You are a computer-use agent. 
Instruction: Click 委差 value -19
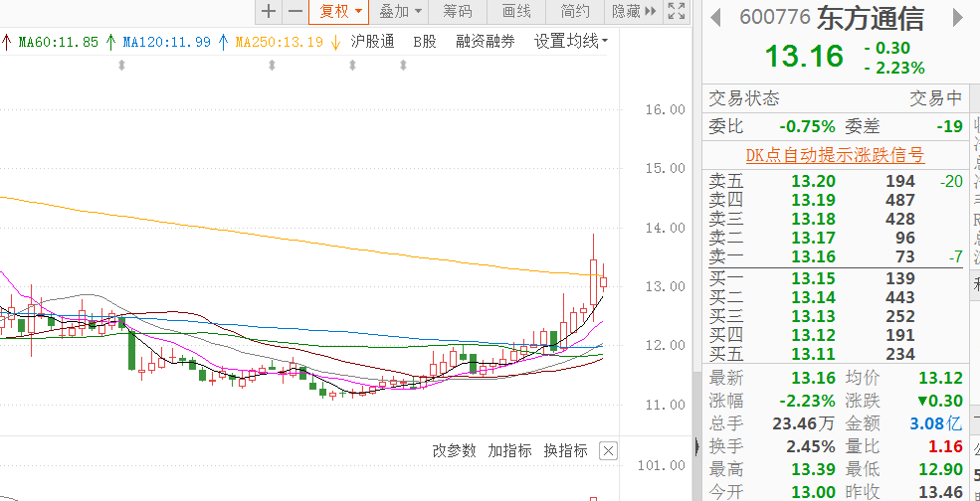click(949, 127)
